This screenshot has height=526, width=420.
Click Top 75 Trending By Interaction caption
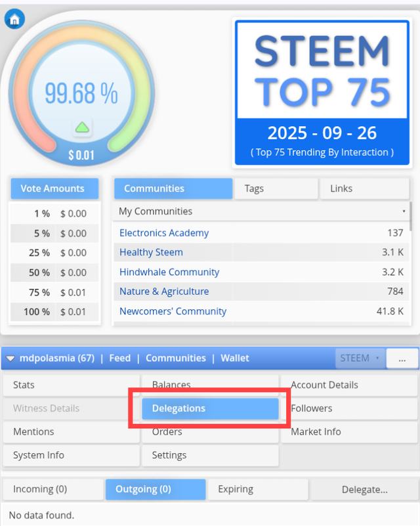(322, 152)
